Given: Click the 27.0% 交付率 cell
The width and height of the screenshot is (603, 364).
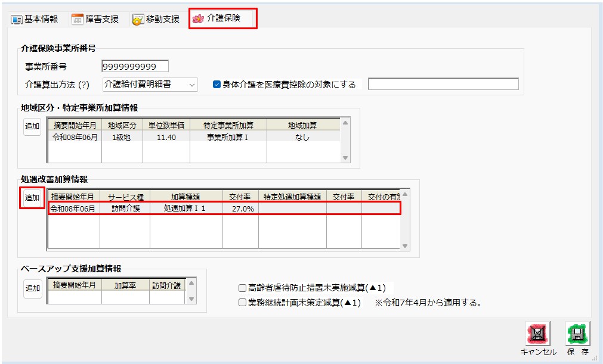Looking at the screenshot, I should 241,209.
